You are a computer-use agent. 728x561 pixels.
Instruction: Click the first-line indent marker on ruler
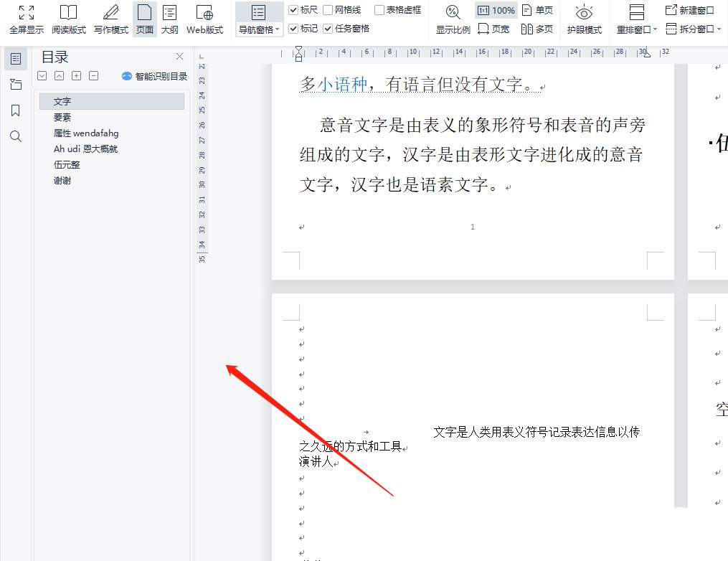[298, 49]
